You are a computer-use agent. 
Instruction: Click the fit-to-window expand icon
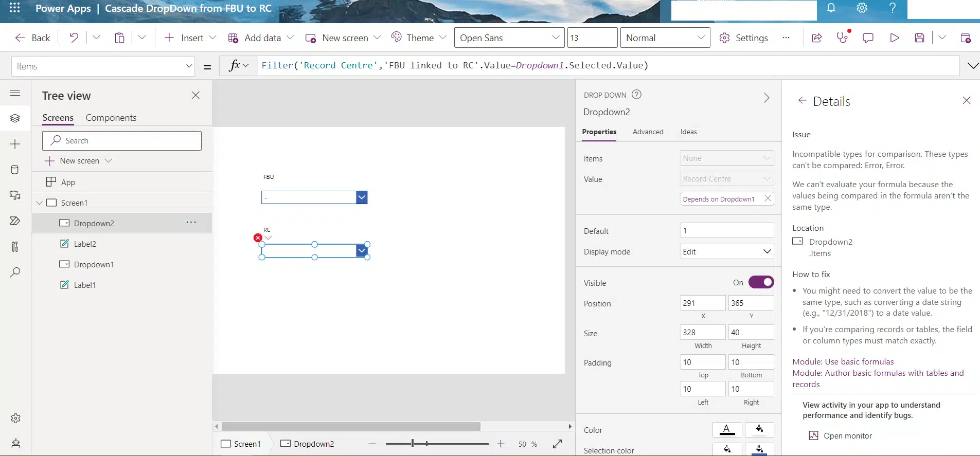point(557,444)
